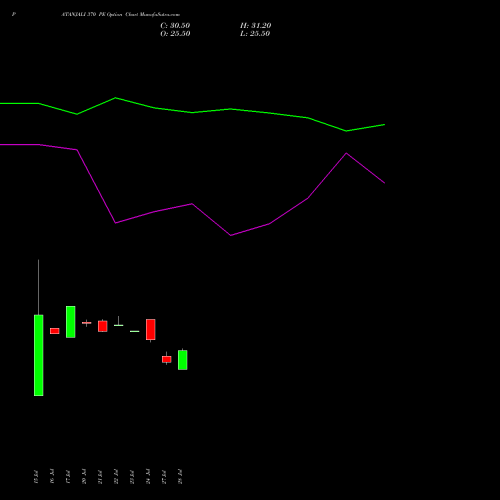Click the close value C: 30.50
Image resolution: width=500 pixels, height=500 pixels.
pos(175,26)
